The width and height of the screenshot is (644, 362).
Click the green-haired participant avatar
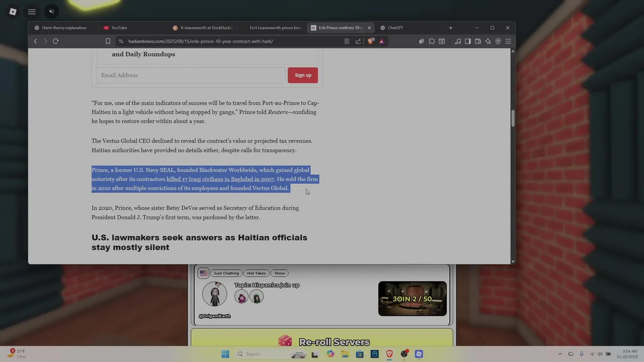(x=257, y=297)
